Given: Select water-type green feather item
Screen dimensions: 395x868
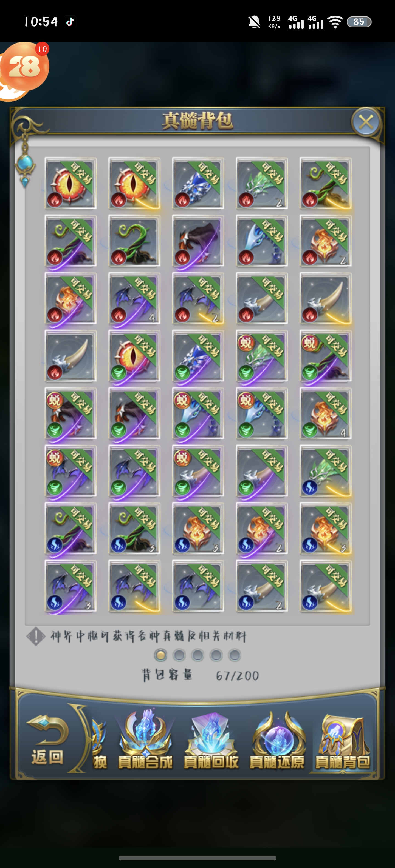Looking at the screenshot, I should tap(326, 471).
